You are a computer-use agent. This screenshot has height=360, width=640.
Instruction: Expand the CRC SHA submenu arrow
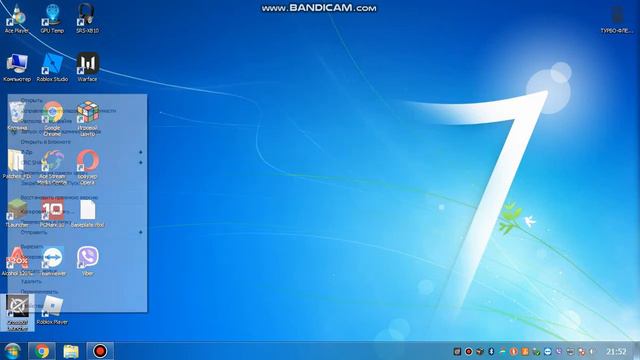click(x=140, y=162)
